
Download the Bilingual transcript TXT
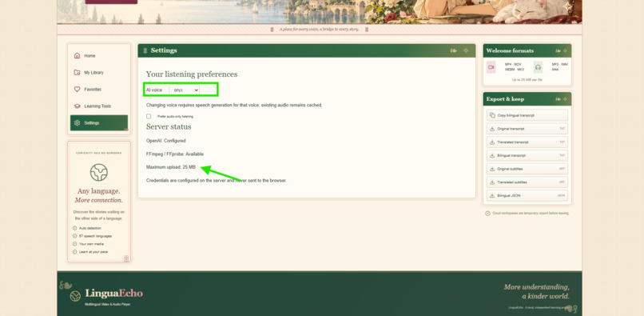(x=527, y=155)
